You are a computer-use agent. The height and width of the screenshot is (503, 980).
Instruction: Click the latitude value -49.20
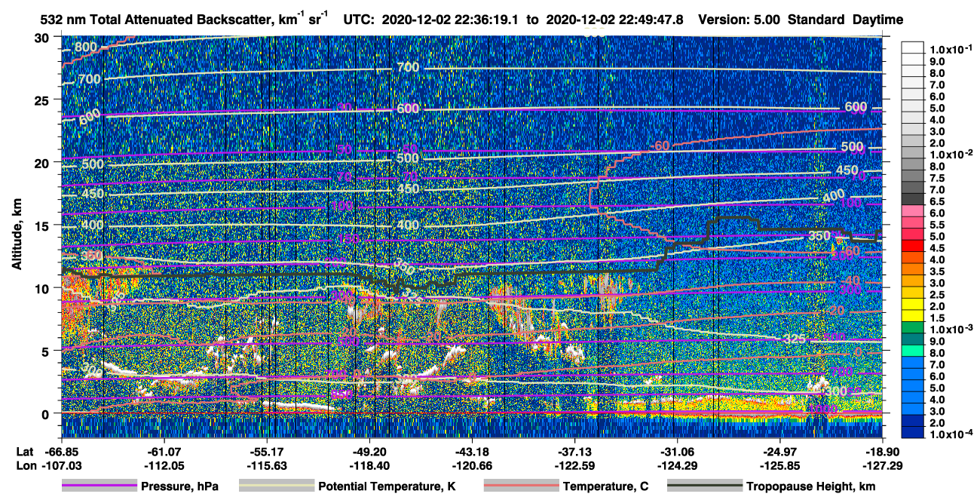pos(370,452)
